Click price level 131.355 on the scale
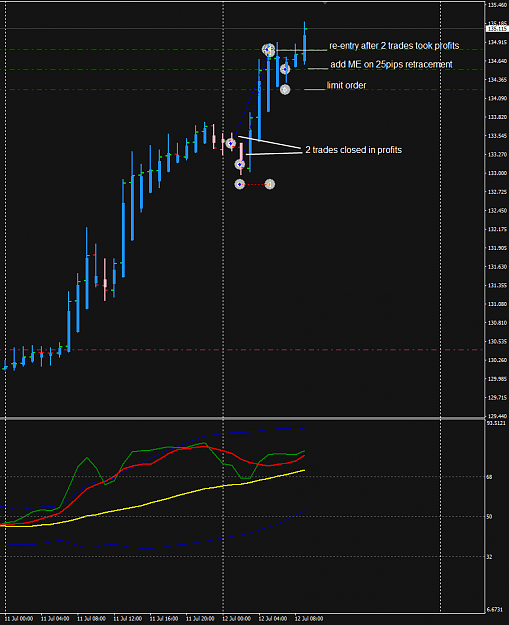The image size is (509, 625). 497,285
